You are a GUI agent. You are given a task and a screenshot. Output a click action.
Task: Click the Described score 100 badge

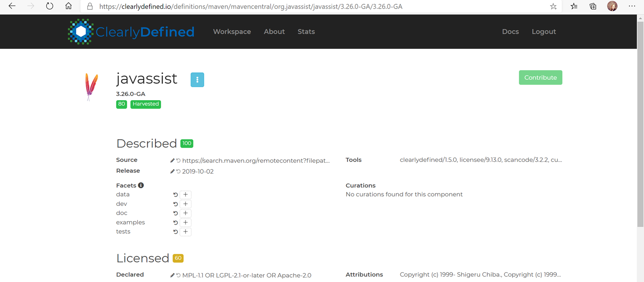pos(187,143)
